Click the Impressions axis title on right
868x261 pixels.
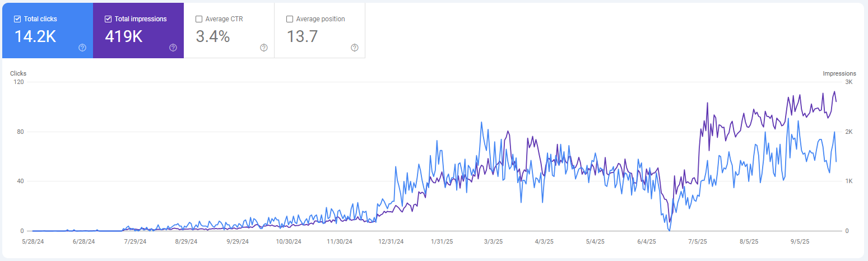tap(839, 73)
